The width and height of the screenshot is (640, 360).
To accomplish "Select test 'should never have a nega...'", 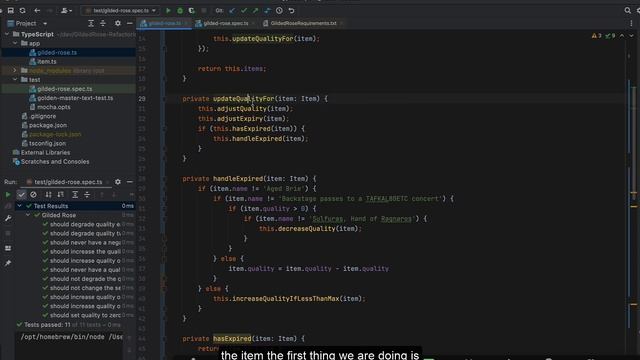I will [x=85, y=242].
